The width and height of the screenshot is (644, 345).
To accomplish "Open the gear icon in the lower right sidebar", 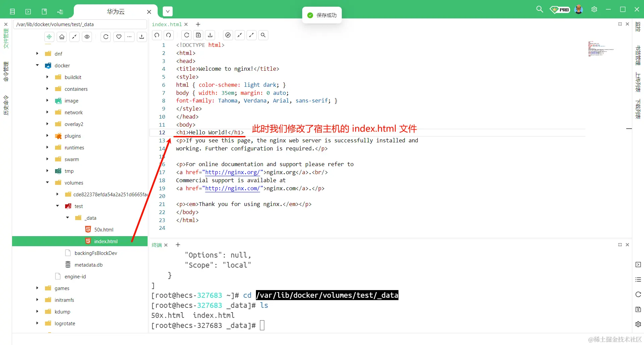I will [638, 324].
